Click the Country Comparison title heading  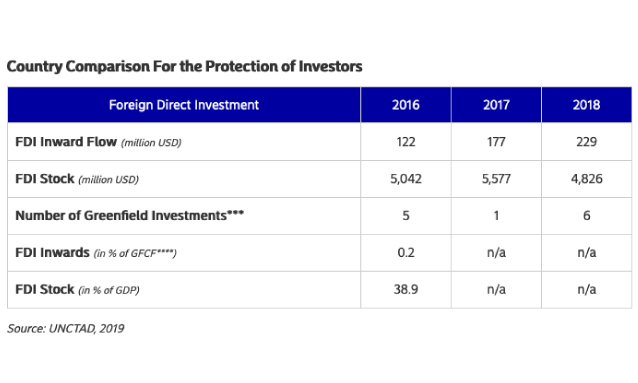click(x=184, y=66)
